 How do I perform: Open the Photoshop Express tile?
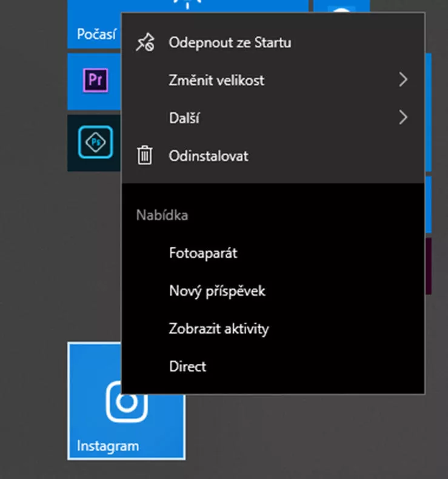(x=95, y=142)
